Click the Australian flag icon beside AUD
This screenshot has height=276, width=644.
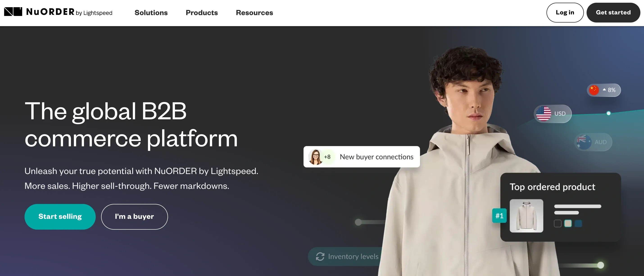tap(583, 142)
